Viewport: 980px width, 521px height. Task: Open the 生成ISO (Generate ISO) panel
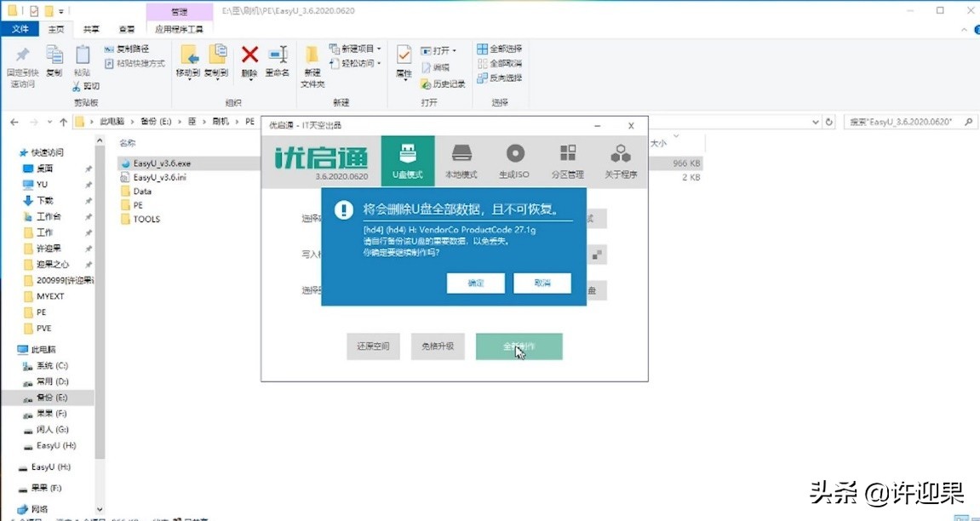tap(514, 160)
